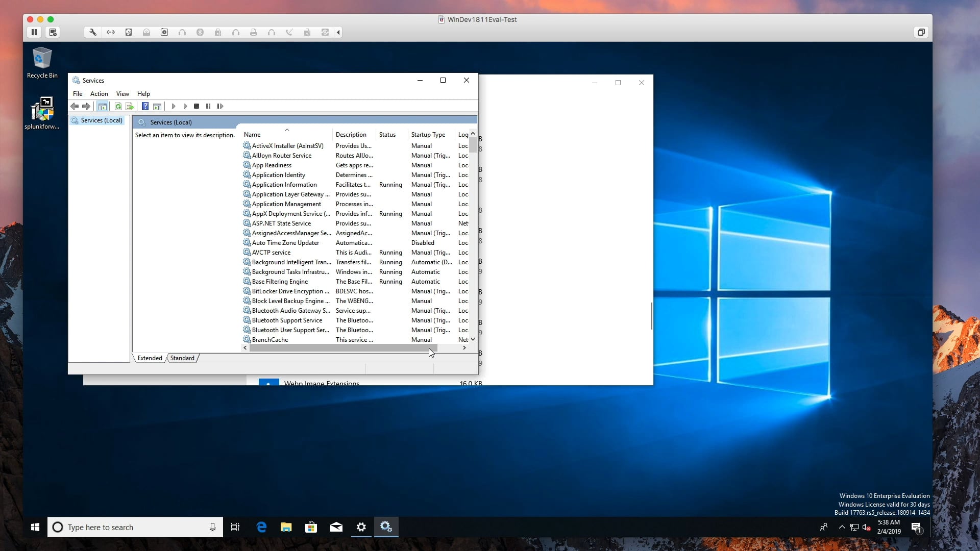The width and height of the screenshot is (980, 551).
Task: Open Microsoft Edge from the taskbar
Action: [261, 527]
